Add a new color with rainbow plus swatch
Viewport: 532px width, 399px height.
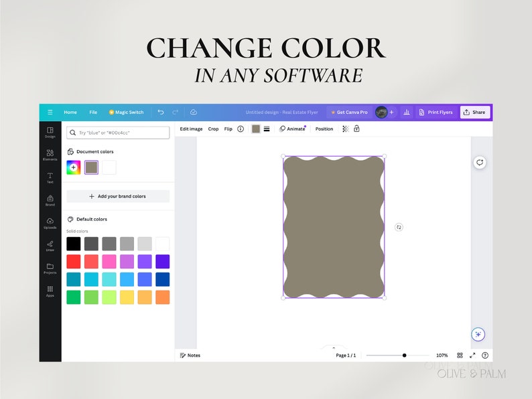click(74, 167)
